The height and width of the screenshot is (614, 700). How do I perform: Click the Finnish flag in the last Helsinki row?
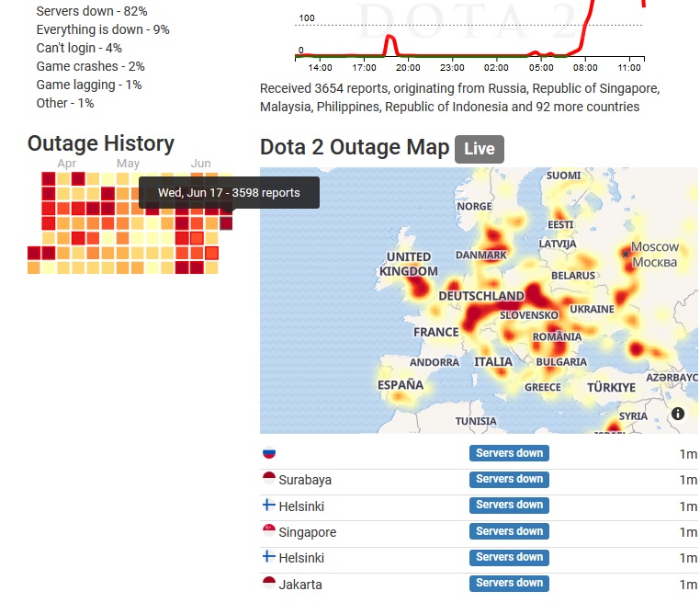click(269, 558)
